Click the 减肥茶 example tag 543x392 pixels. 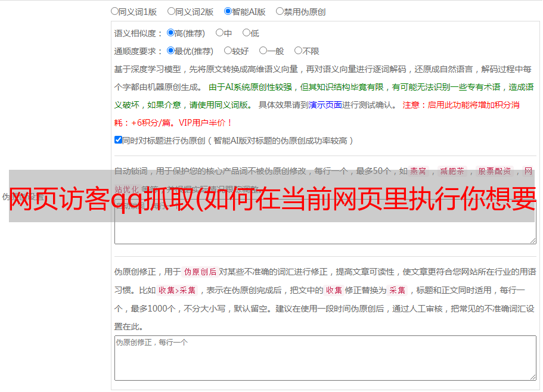pos(452,171)
